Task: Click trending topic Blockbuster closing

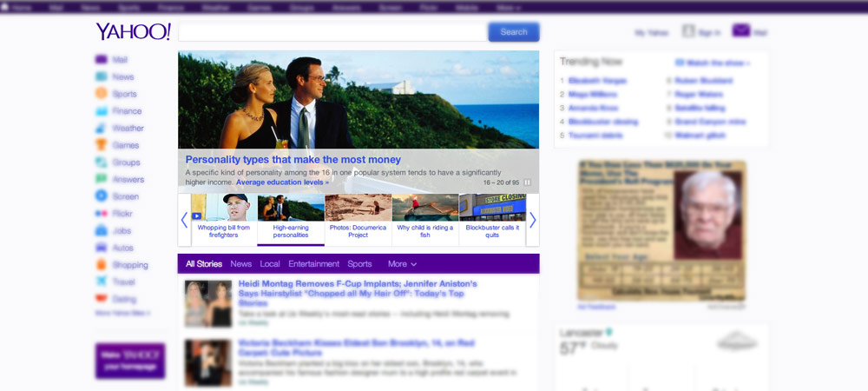Action: coord(603,122)
